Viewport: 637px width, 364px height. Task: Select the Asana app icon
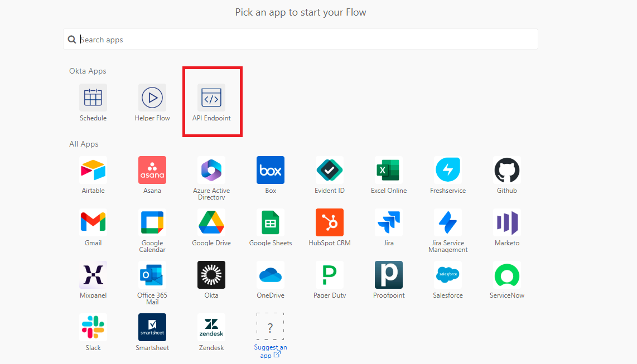(152, 170)
